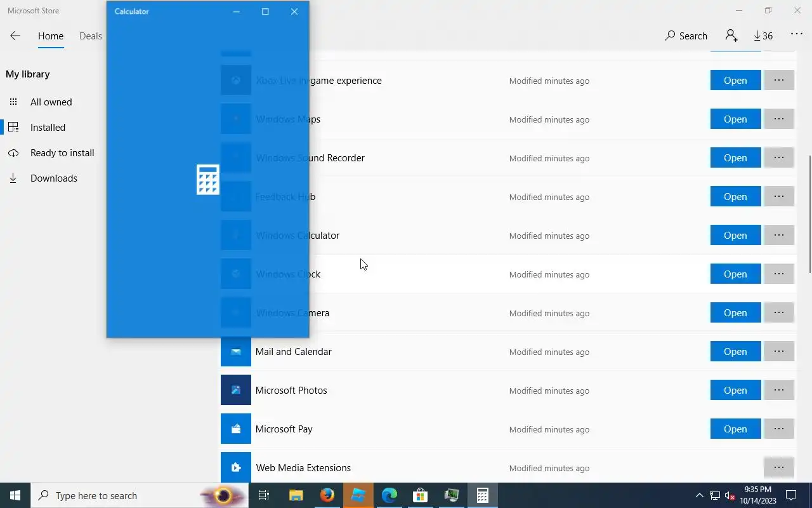
Task: Click the account sign-in person icon
Action: tap(731, 36)
